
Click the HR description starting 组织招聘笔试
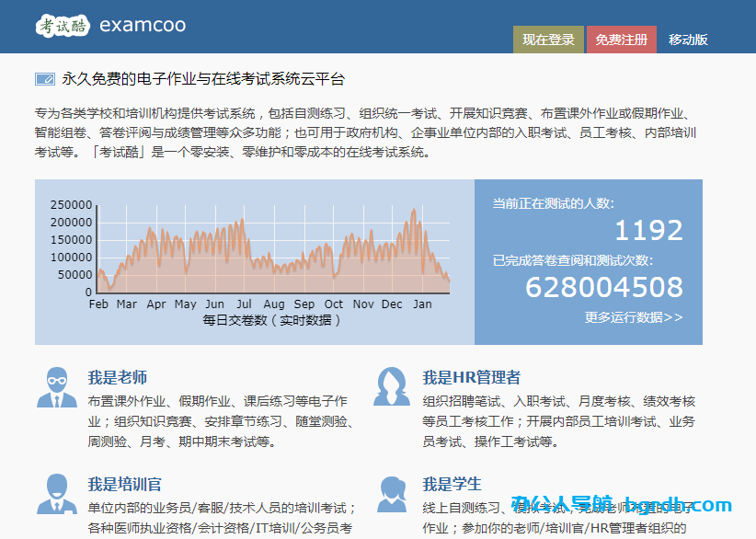[x=558, y=421]
